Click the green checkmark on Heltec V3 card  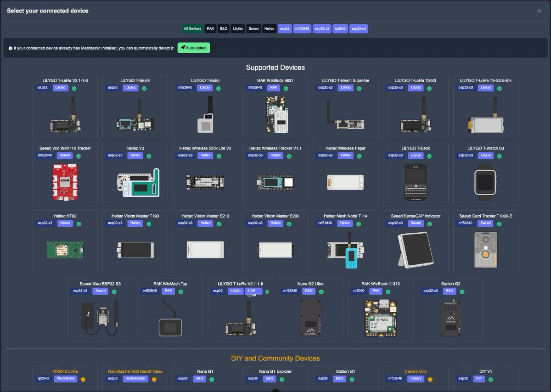pyautogui.click(x=149, y=156)
